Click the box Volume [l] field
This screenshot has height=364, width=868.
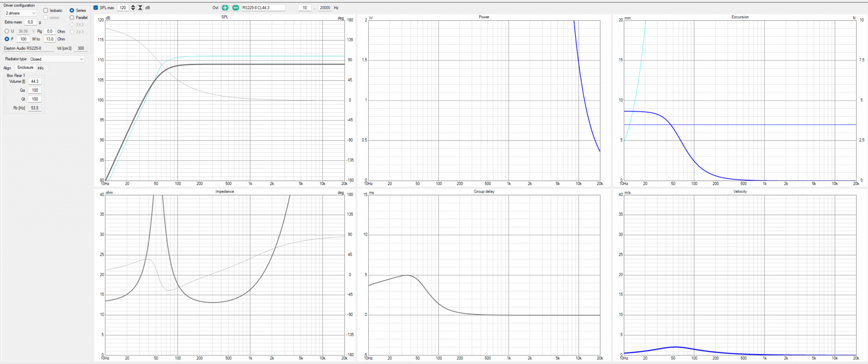tap(35, 81)
